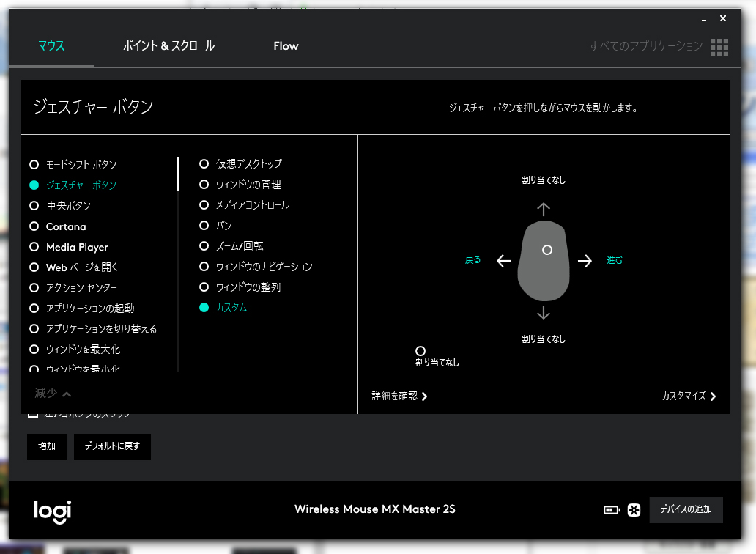The width and height of the screenshot is (756, 554).
Task: Click the battery status icon
Action: pos(612,509)
